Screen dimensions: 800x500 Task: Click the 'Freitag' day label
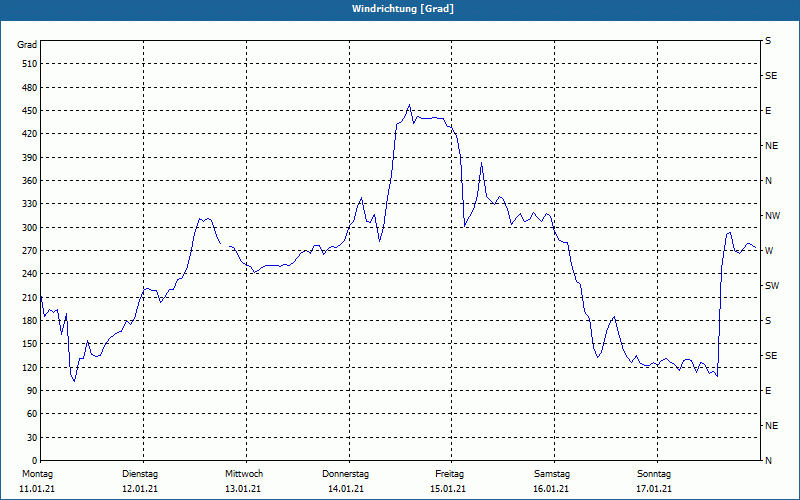click(x=449, y=474)
